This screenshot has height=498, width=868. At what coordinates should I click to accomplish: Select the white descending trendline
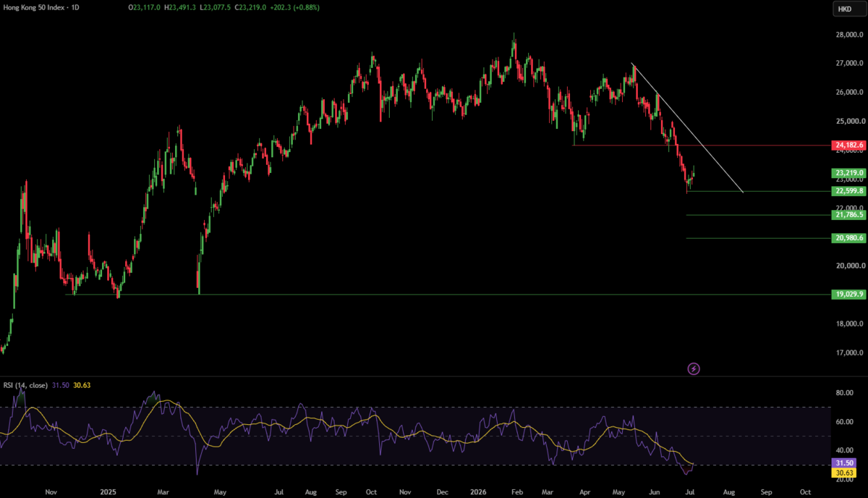[x=687, y=128]
